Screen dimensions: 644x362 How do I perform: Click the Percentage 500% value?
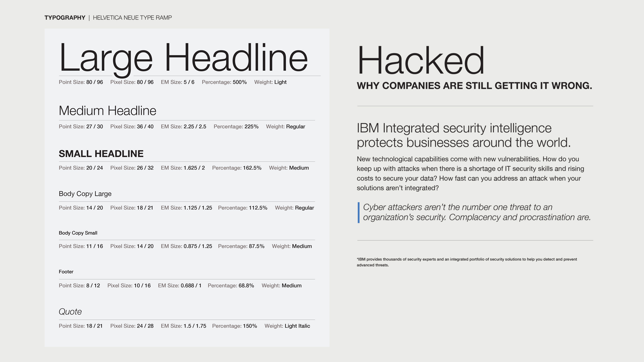click(239, 82)
